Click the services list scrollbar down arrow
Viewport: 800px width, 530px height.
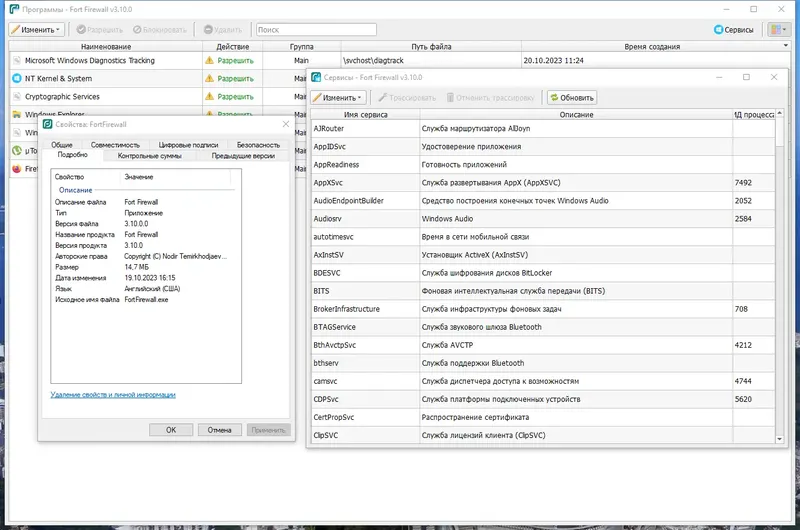[779, 439]
